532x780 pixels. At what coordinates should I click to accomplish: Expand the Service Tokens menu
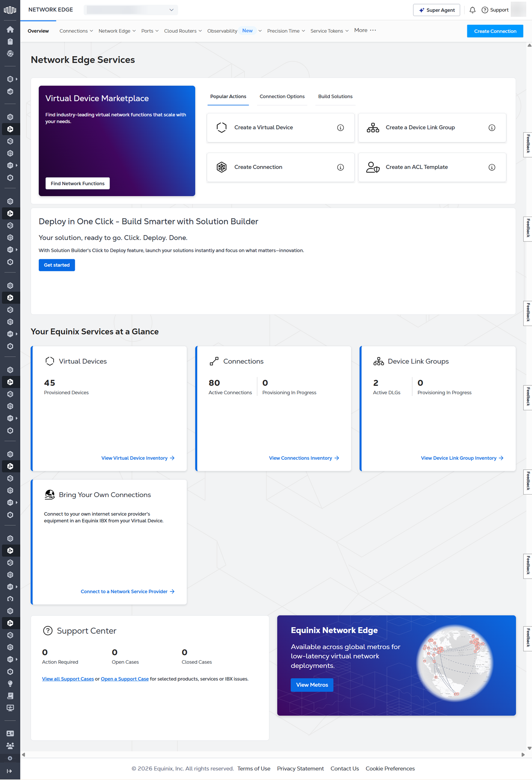point(329,31)
